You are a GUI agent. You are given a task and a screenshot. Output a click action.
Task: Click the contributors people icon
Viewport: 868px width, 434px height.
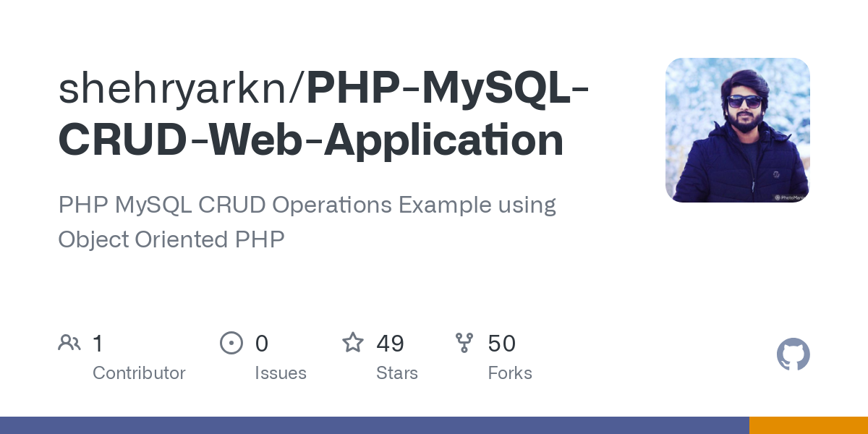[x=69, y=342]
